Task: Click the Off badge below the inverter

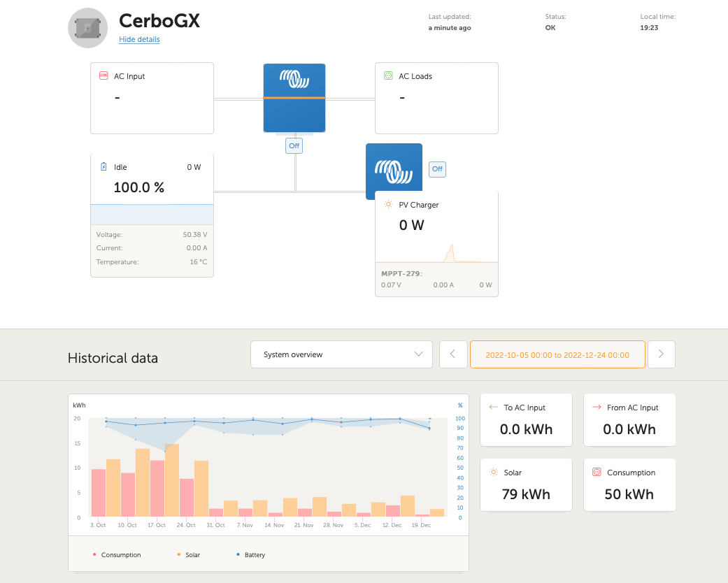Action: pyautogui.click(x=294, y=145)
